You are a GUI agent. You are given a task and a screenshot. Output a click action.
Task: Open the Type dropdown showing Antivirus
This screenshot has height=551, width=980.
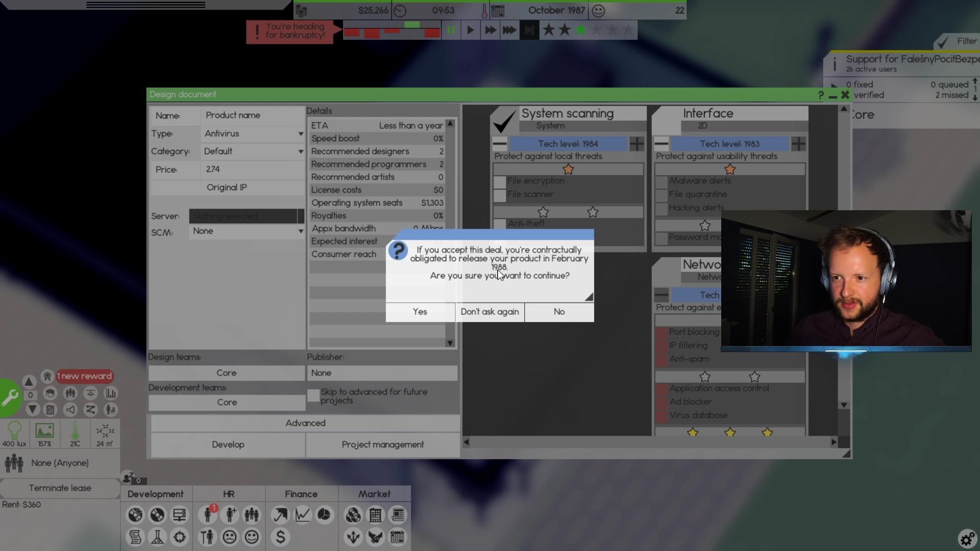(253, 134)
